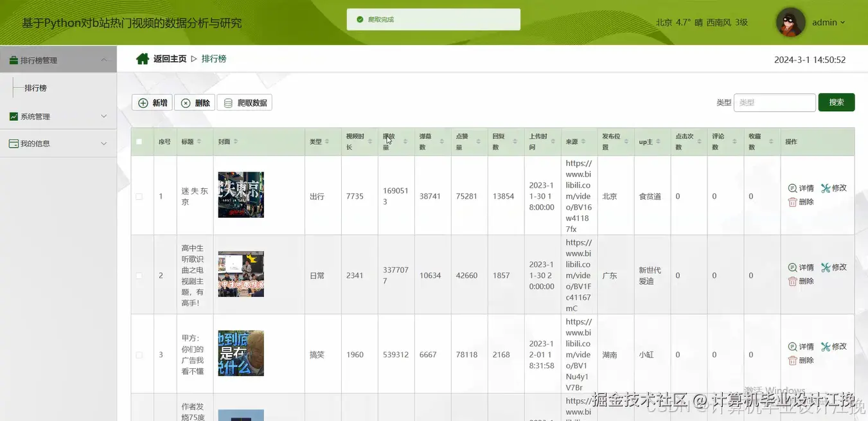Check the box for row 3 甲方

coord(139,355)
